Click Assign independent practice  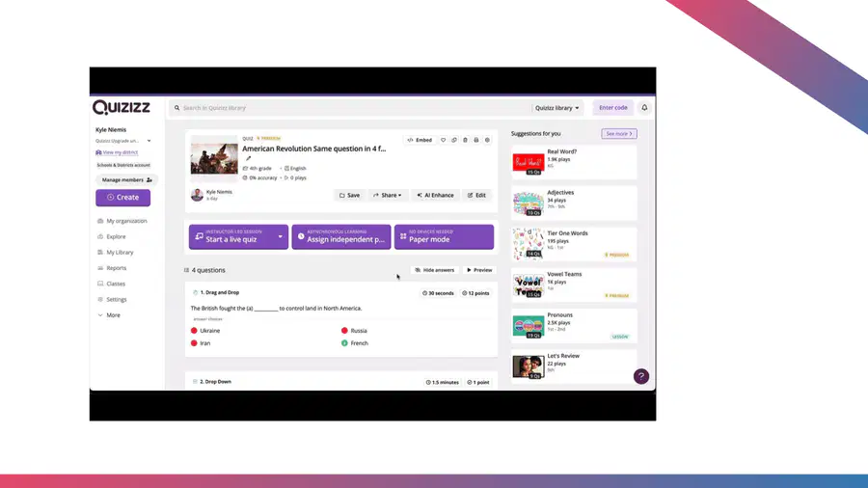click(x=341, y=237)
